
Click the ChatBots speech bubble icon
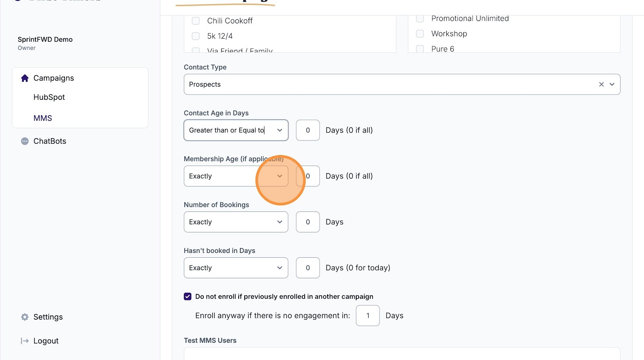[25, 141]
